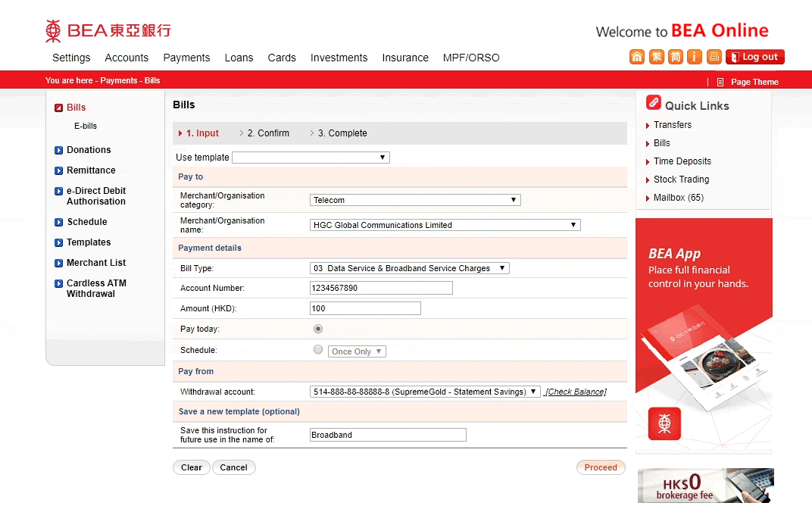Click the red Bills sidebar icon
This screenshot has height=506, width=812.
coord(58,108)
